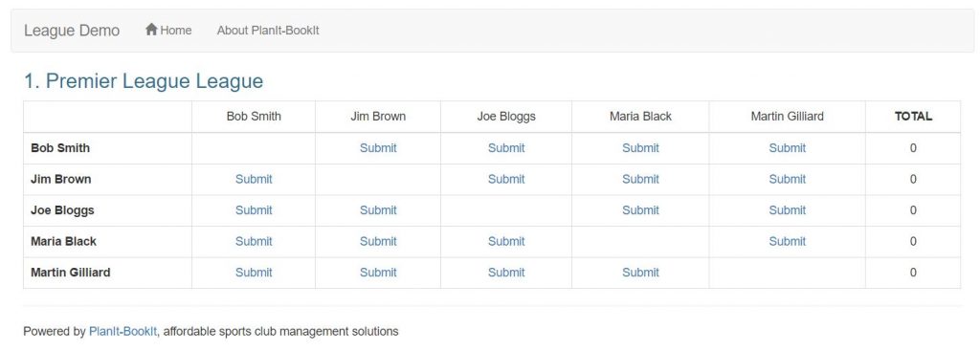Submit result Joe Bloggs vs Maria Black
Screen dimensions: 980x351
[x=640, y=210]
